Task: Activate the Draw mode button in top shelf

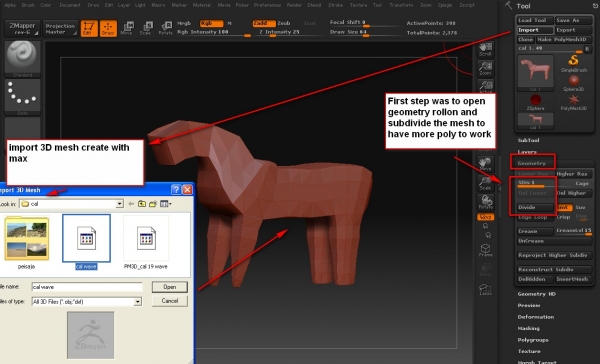Action: (108, 28)
